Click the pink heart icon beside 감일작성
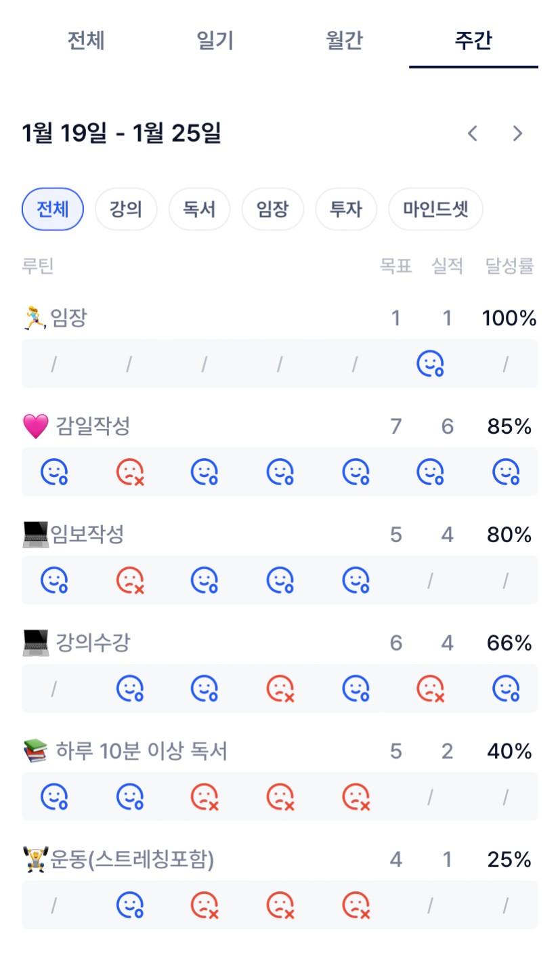The width and height of the screenshot is (560, 965). (x=35, y=427)
